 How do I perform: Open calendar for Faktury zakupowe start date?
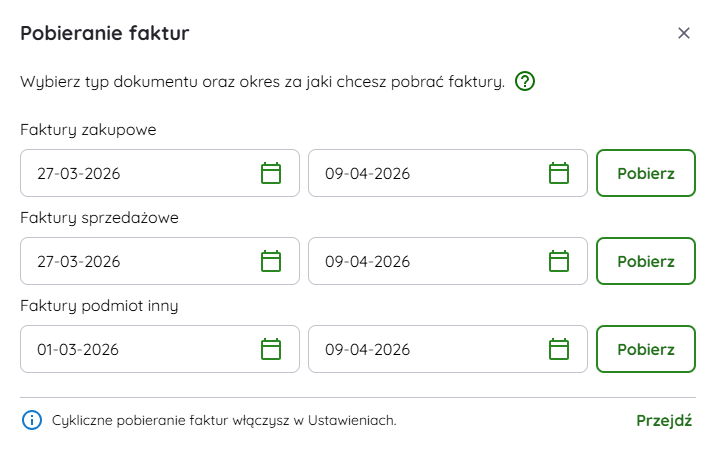(270, 173)
